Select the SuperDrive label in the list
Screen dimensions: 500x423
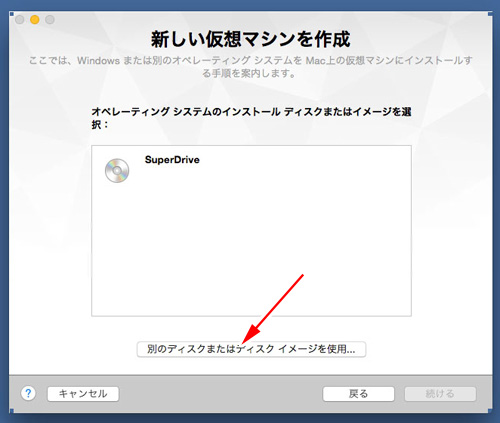point(172,160)
